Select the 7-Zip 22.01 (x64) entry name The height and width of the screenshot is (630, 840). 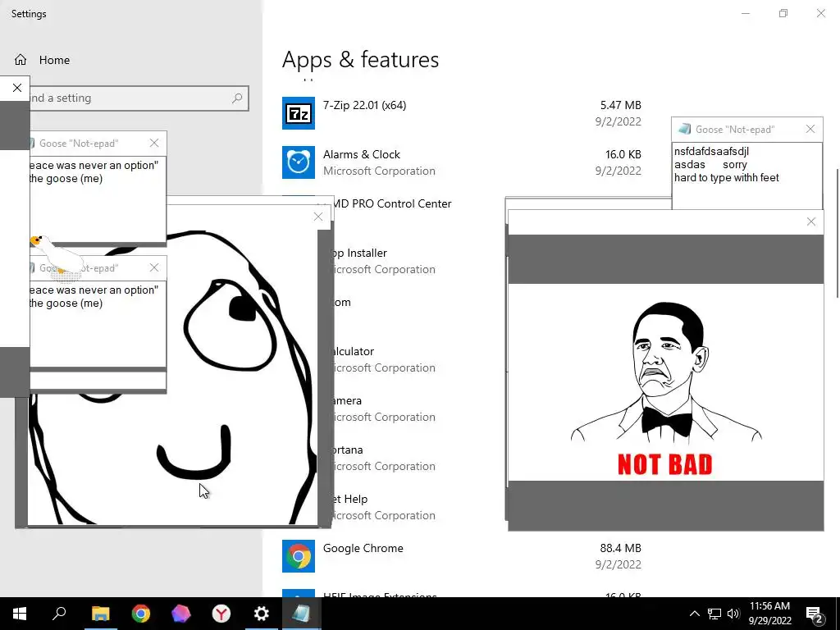point(364,105)
